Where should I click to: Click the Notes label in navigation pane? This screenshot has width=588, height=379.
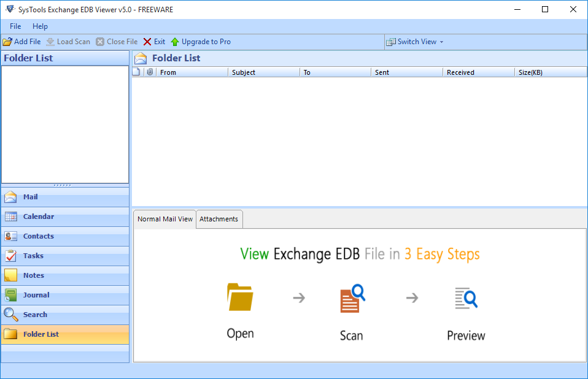[34, 275]
